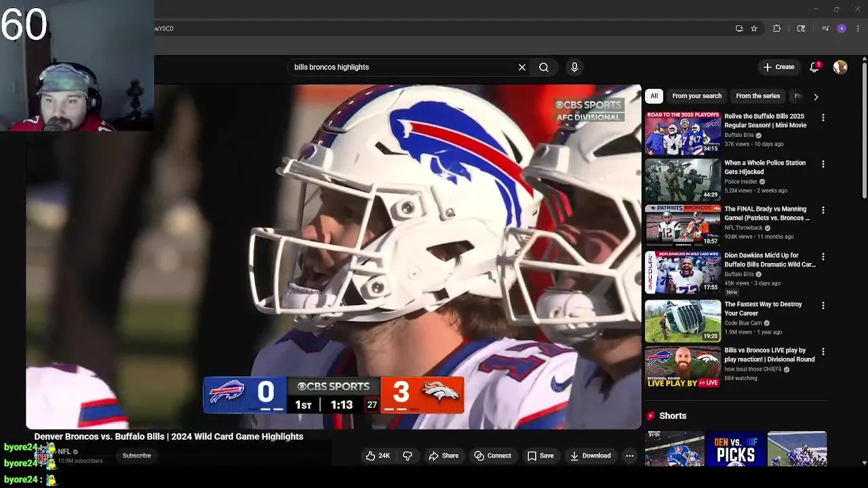
Task: Open Whole Police Station Hijacked thumbnail
Action: click(x=683, y=180)
